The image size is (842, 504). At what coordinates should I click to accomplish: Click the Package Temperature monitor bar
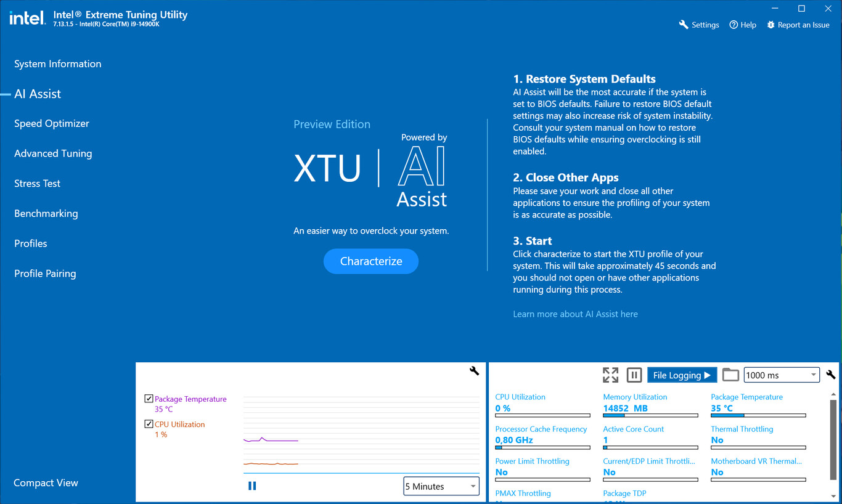(x=758, y=415)
